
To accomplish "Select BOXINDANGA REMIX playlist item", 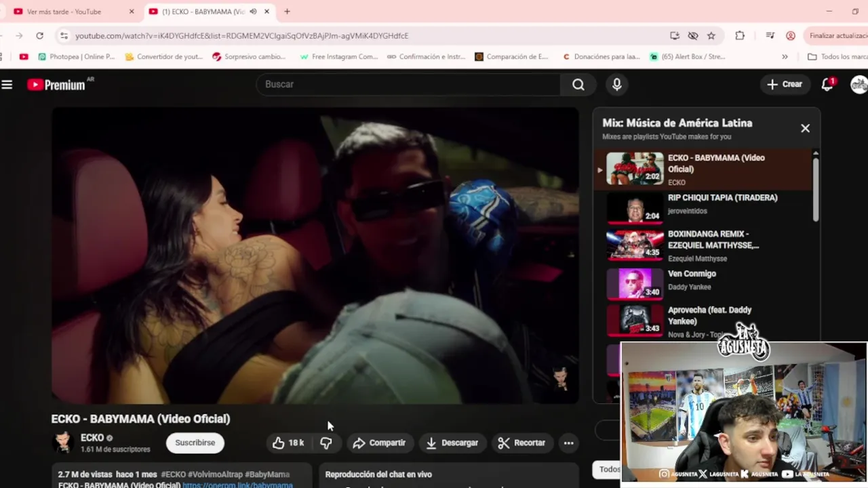I will tap(703, 245).
